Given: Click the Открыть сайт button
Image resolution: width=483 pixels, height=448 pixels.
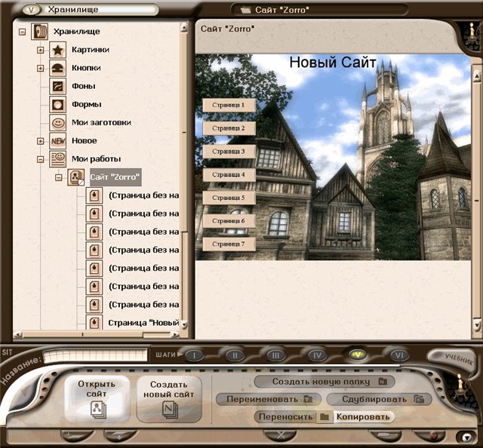Looking at the screenshot, I should [97, 399].
